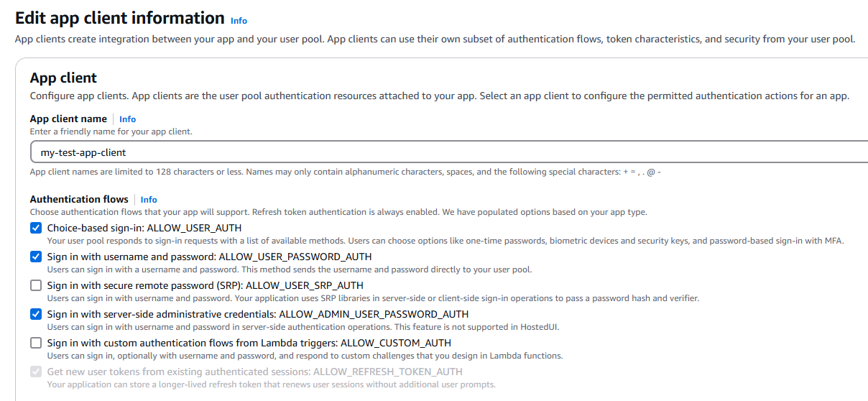
Task: Open Info link beside page title
Action: pos(239,21)
